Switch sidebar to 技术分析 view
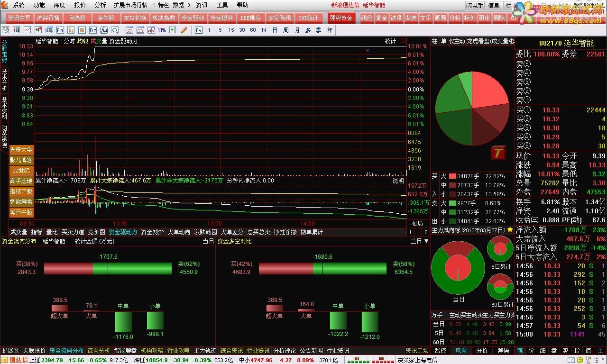The height and width of the screenshot is (364, 607). tap(4, 80)
